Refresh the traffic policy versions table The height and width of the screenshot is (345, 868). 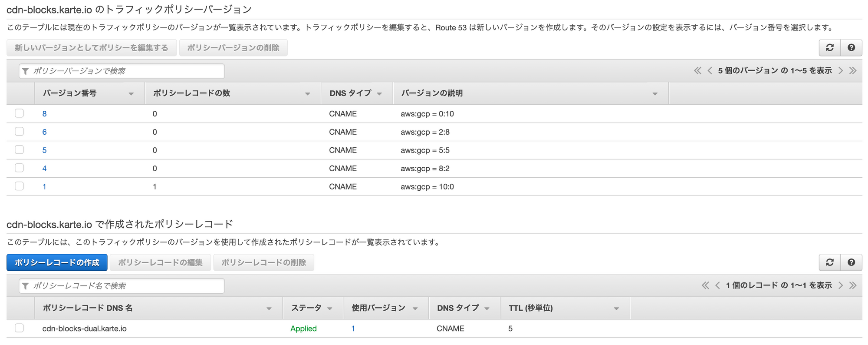pos(829,48)
